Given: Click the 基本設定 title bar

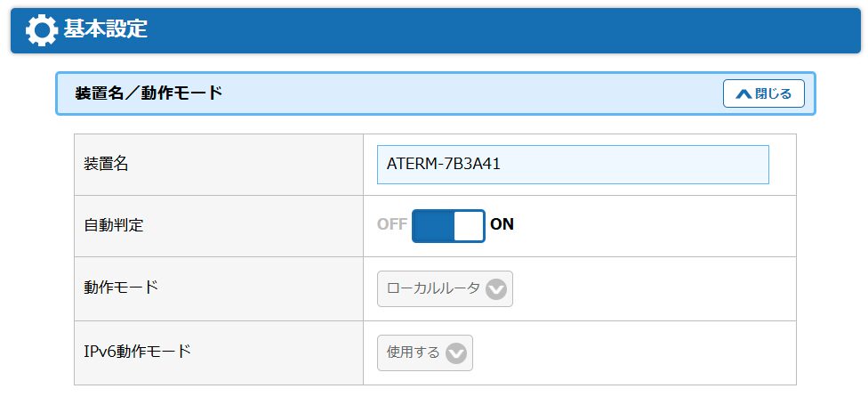Looking at the screenshot, I should (x=436, y=30).
